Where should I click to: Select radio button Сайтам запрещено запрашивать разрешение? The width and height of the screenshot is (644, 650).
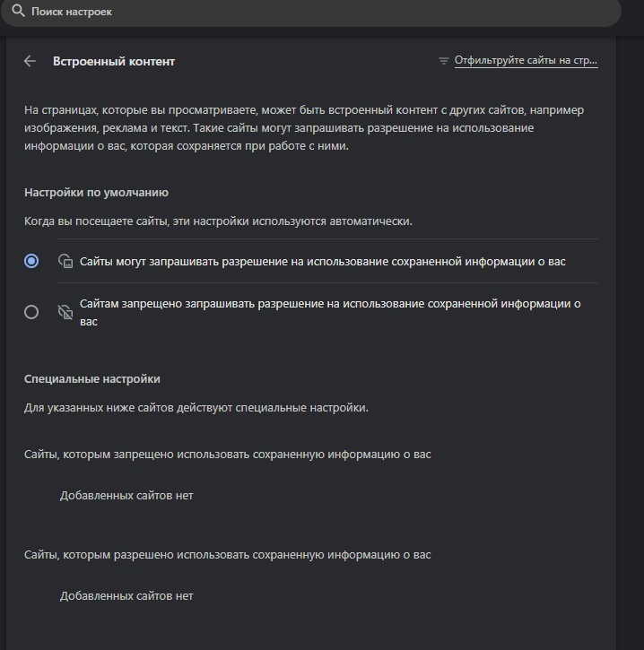[31, 312]
